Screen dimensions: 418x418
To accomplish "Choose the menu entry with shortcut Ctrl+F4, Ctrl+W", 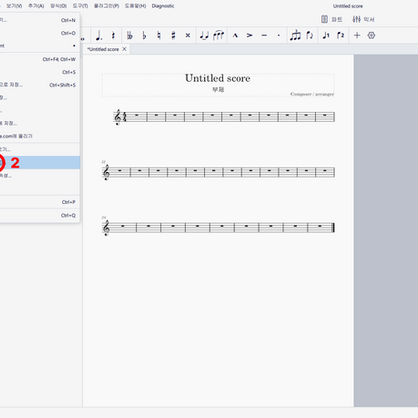I will point(40,59).
